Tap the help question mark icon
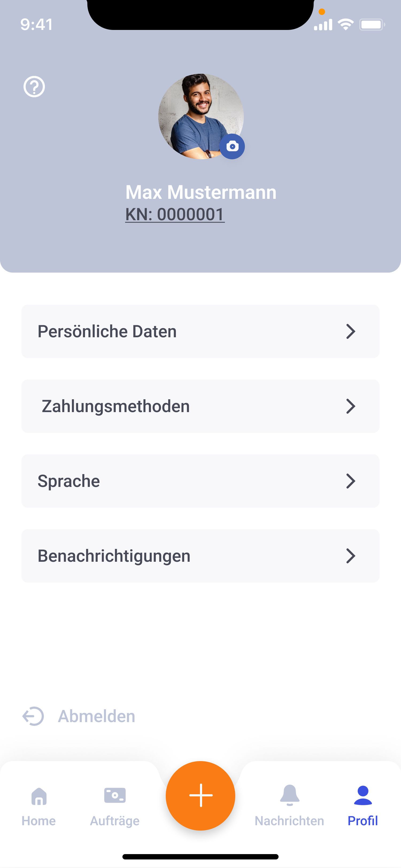This screenshot has height=868, width=401. click(x=34, y=87)
